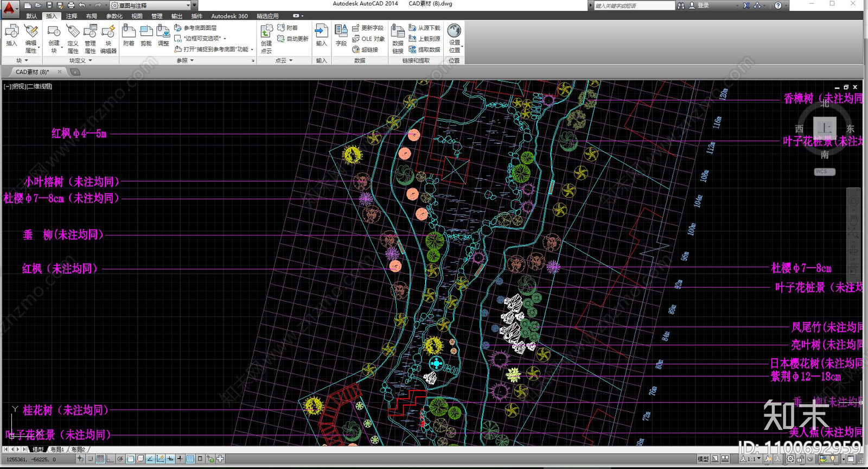Viewport: 868px width, 469px height.
Task: Click the 提取数据 button
Action: click(424, 49)
